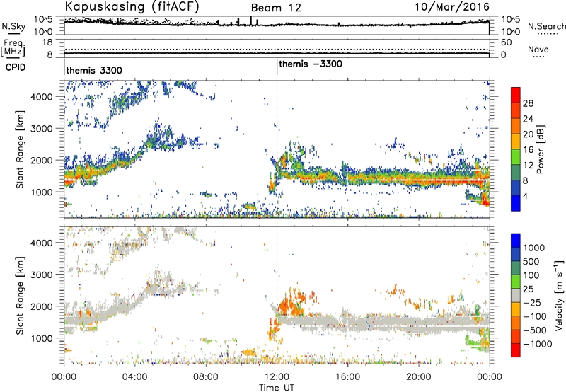Click the '-25' tick on the Velocity colorbar

tap(532, 302)
